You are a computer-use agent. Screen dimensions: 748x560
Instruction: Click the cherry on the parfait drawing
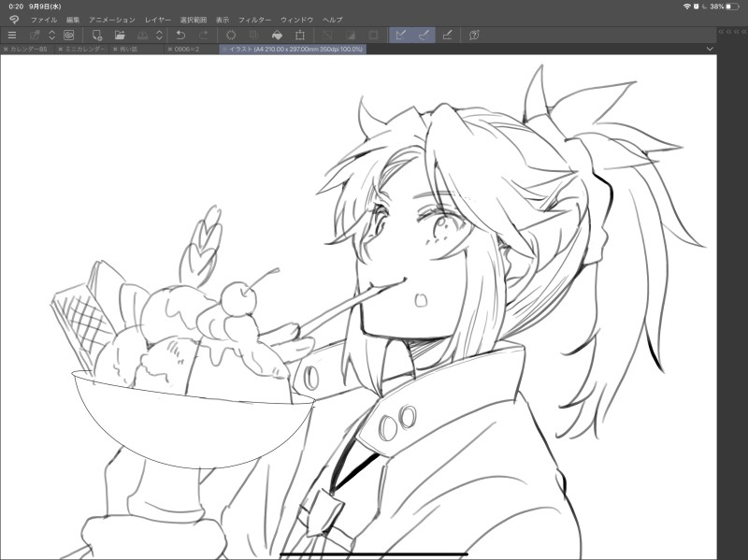click(238, 298)
